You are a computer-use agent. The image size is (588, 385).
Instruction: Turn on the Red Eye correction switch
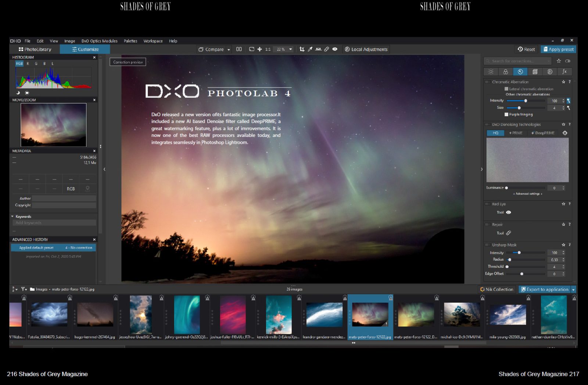[x=488, y=204]
